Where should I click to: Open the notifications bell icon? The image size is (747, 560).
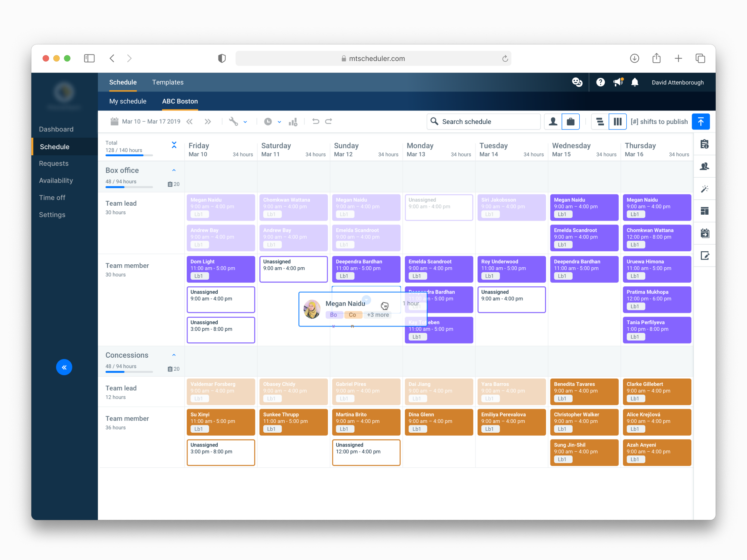[635, 82]
